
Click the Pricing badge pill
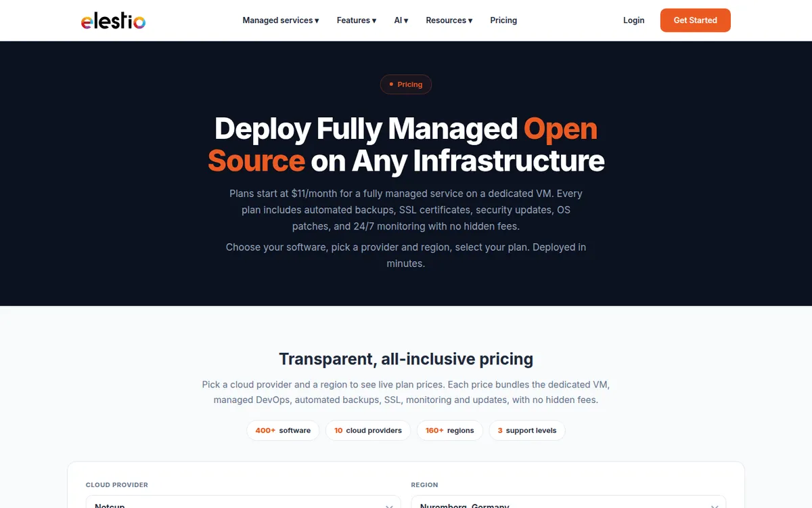tap(406, 85)
